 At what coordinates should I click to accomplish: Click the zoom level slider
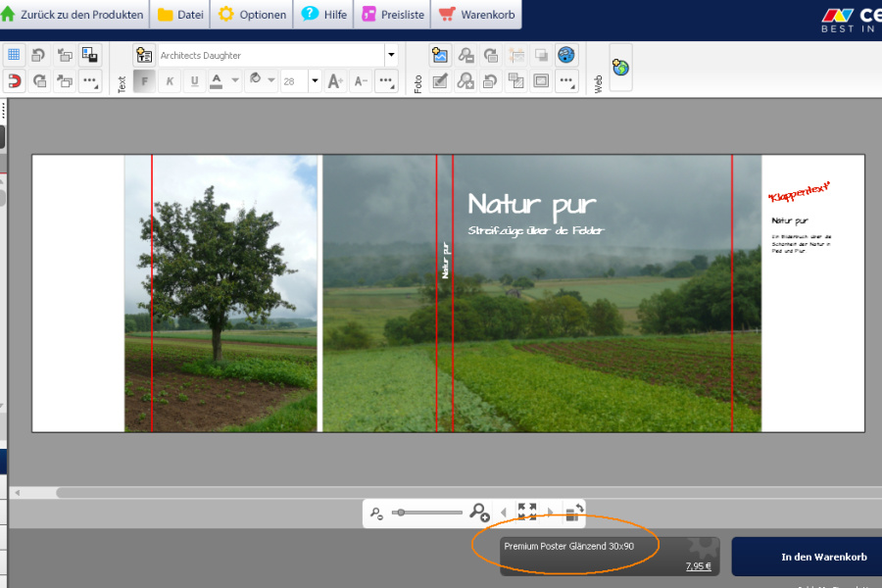427,513
